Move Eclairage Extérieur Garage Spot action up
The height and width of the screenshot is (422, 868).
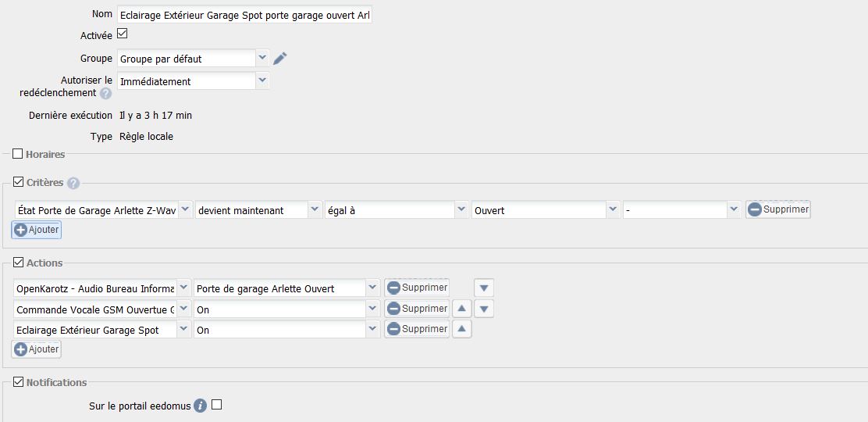click(461, 329)
